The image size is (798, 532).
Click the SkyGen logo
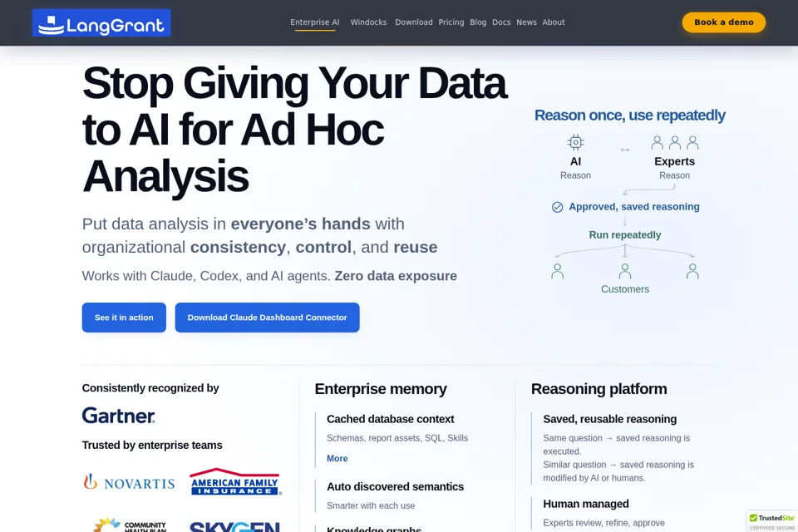[x=234, y=526]
